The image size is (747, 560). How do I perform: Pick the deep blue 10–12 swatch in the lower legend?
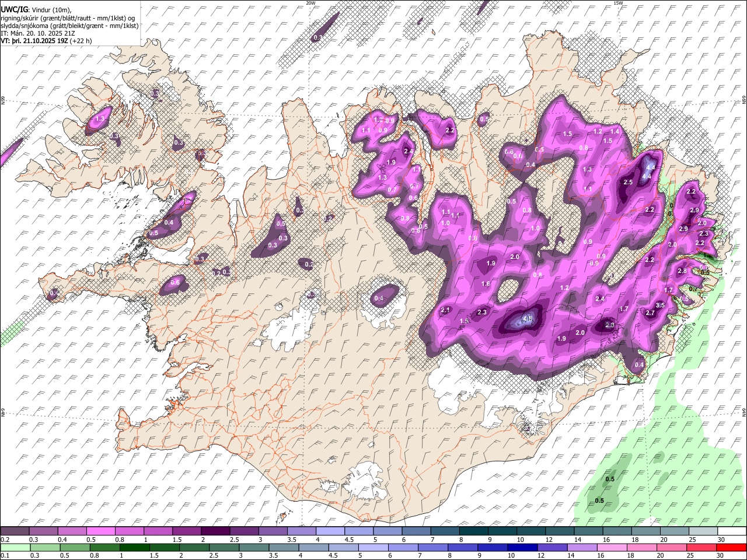(x=523, y=548)
